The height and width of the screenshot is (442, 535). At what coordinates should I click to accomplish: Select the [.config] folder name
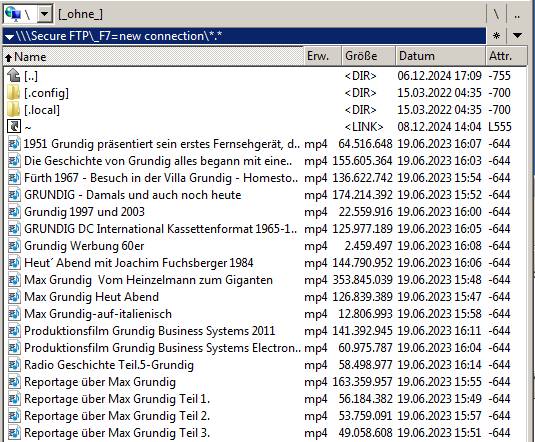tap(46, 93)
